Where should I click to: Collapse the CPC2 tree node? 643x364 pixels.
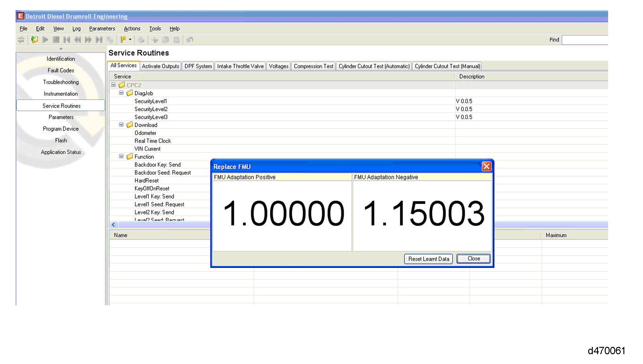(113, 85)
